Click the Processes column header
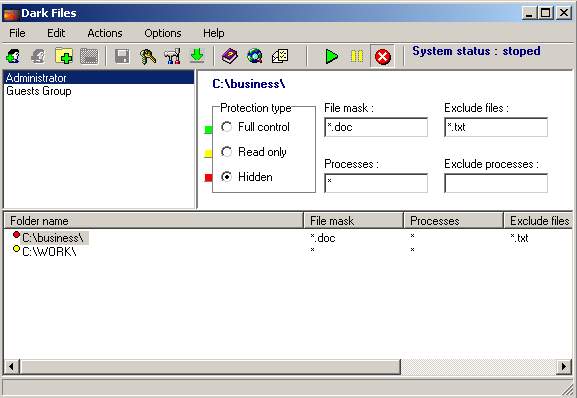Viewport: 577px width, 398px height. 453,221
